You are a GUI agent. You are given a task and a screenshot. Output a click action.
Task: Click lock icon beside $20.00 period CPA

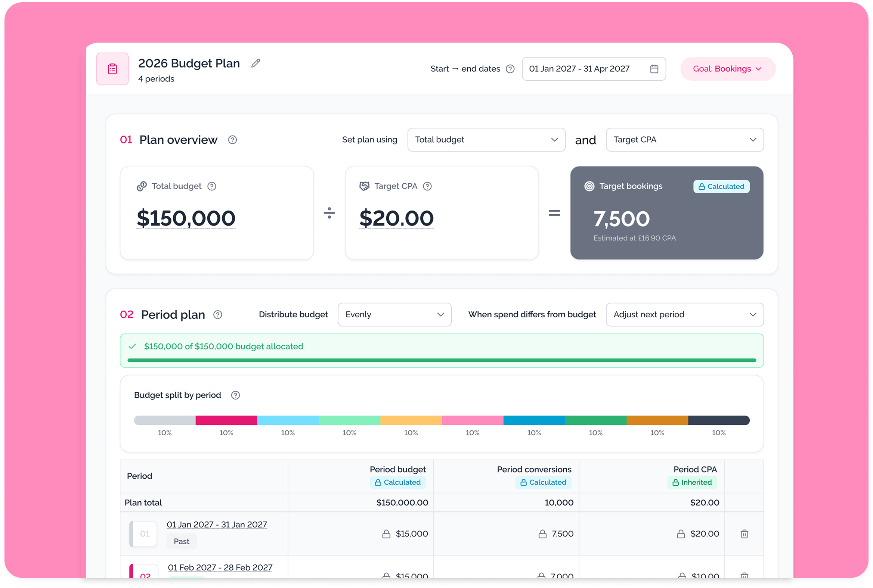pyautogui.click(x=681, y=533)
